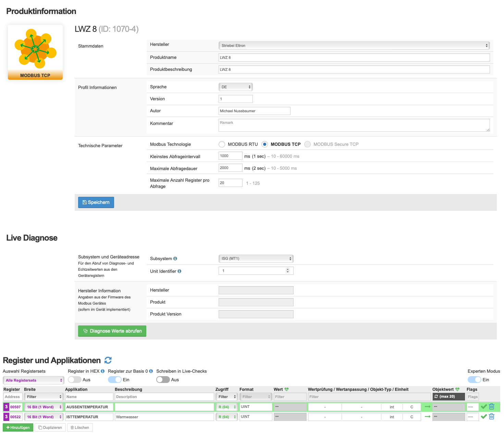Delete register 00522 with trash icon
The image size is (504, 435).
492,417
